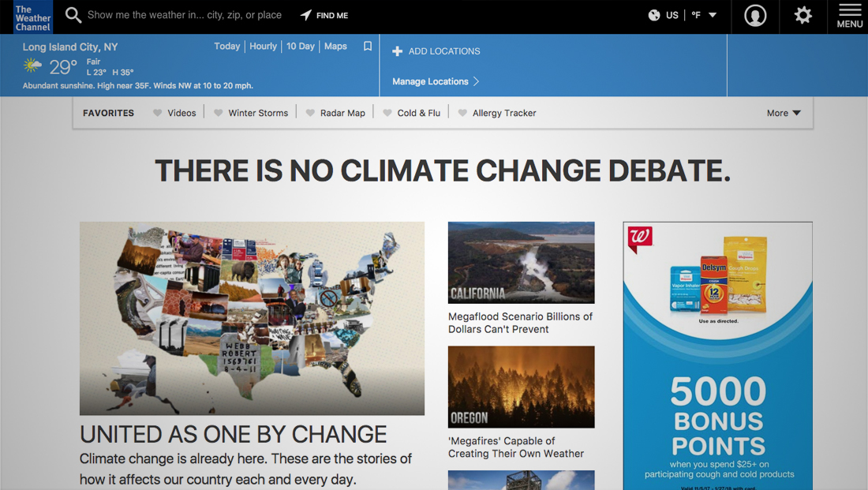Bookmark Long Island City location
Viewport: 868px width, 490px height.
(x=368, y=46)
